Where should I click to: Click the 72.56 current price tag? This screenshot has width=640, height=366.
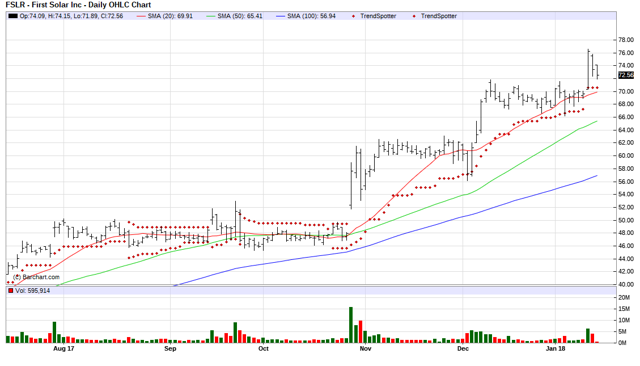point(626,75)
